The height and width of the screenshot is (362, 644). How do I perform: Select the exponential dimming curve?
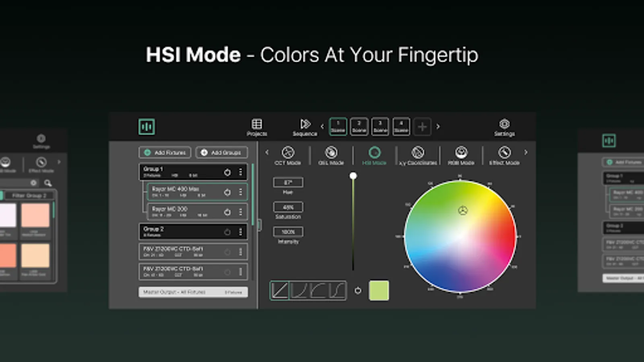click(299, 290)
